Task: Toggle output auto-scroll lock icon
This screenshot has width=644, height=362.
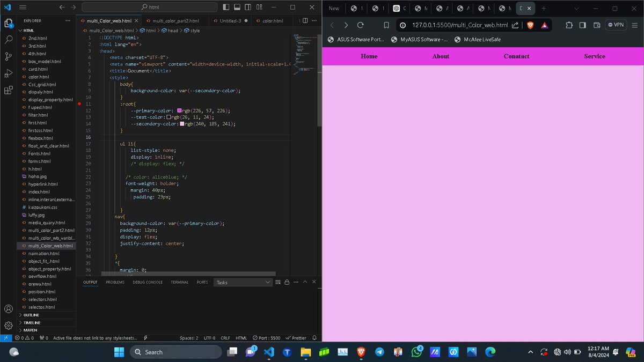Action: [x=287, y=282]
